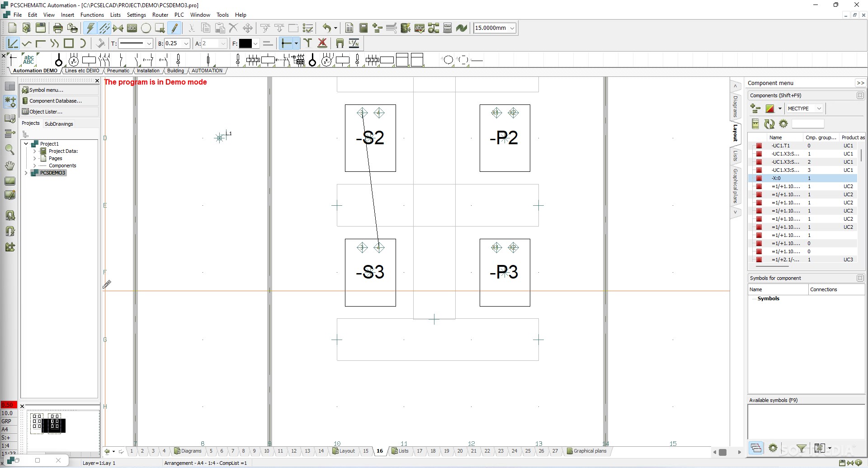
Task: Select the curved lines tool
Action: click(x=55, y=43)
